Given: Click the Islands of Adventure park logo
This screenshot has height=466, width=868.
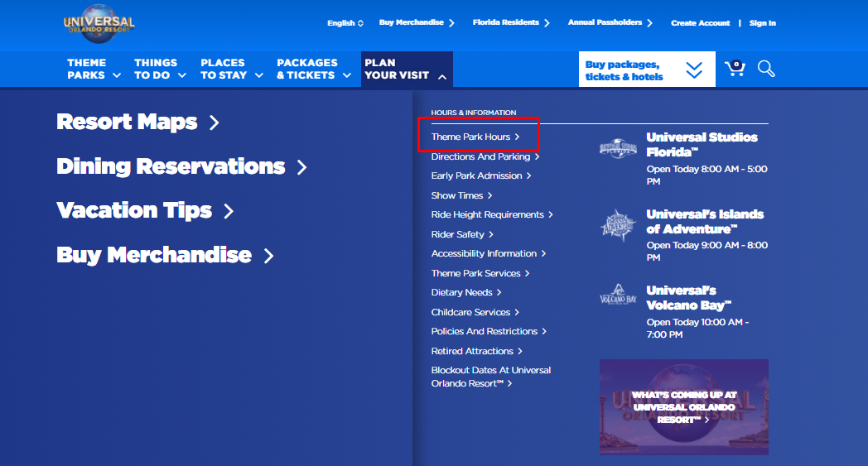Looking at the screenshot, I should [x=620, y=225].
